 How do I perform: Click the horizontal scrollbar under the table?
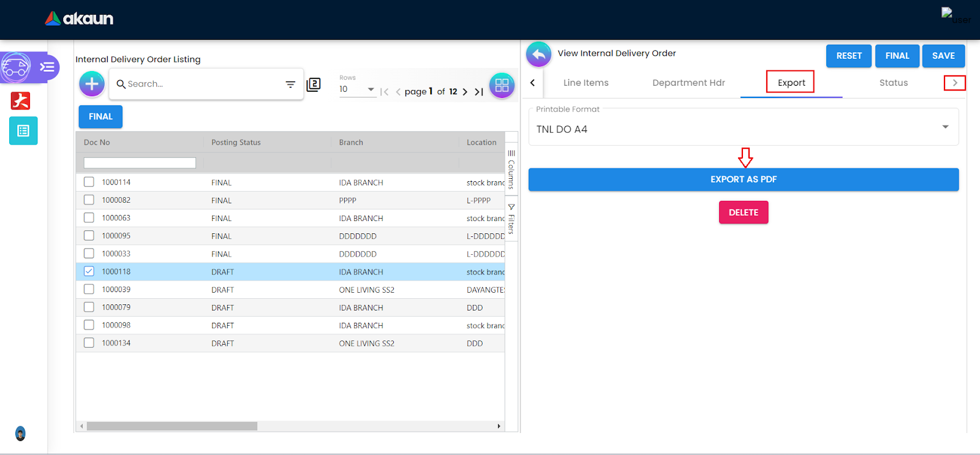click(171, 426)
